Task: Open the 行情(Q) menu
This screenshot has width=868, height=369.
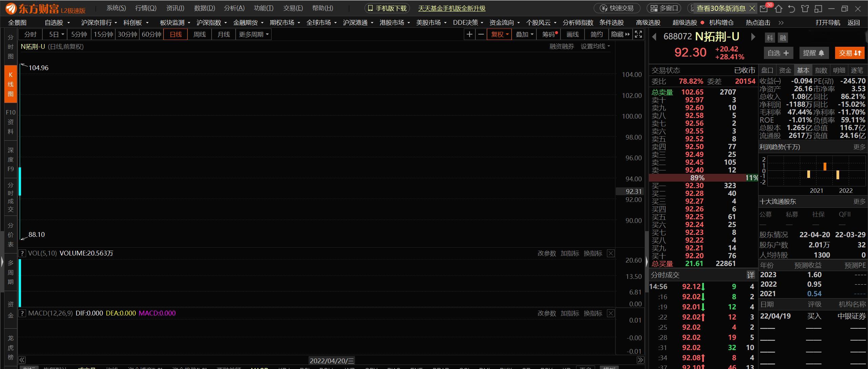Action: click(146, 8)
